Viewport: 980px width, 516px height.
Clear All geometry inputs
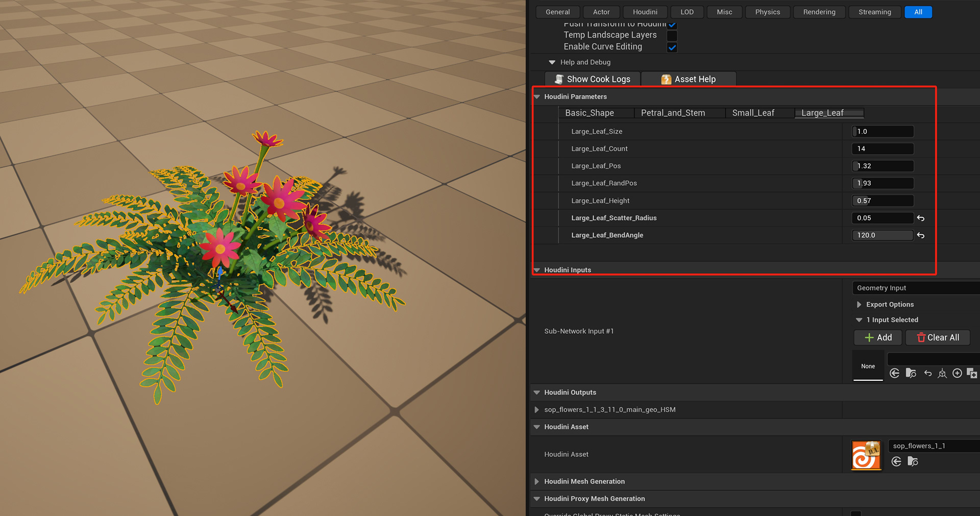pos(938,337)
